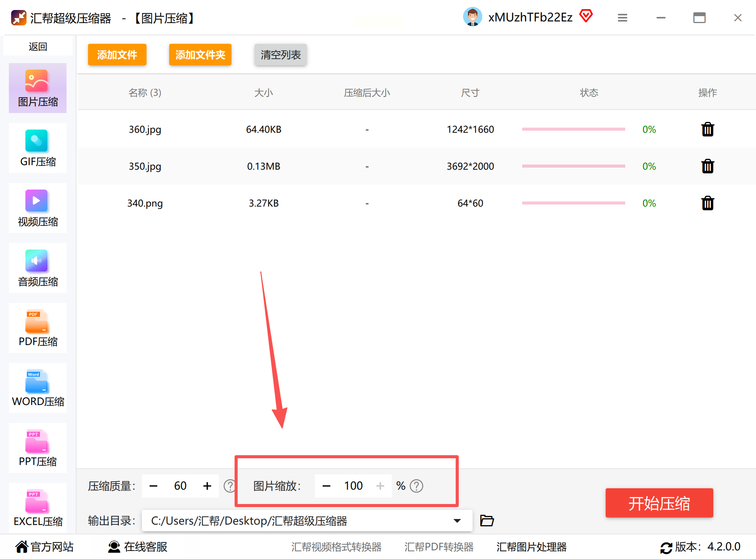Expand the output directory dropdown
The width and height of the screenshot is (756, 559).
click(457, 521)
